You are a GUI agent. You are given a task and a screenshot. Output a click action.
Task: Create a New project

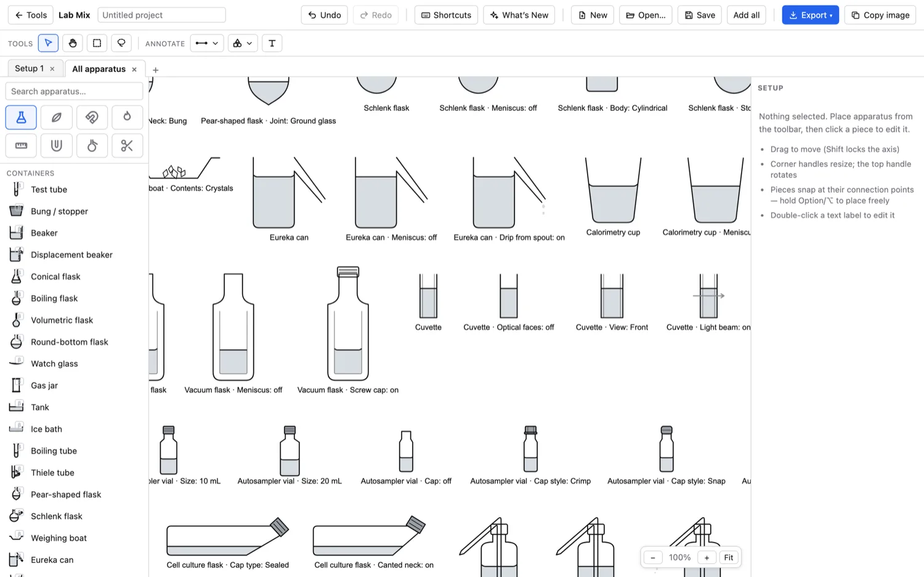pos(592,15)
